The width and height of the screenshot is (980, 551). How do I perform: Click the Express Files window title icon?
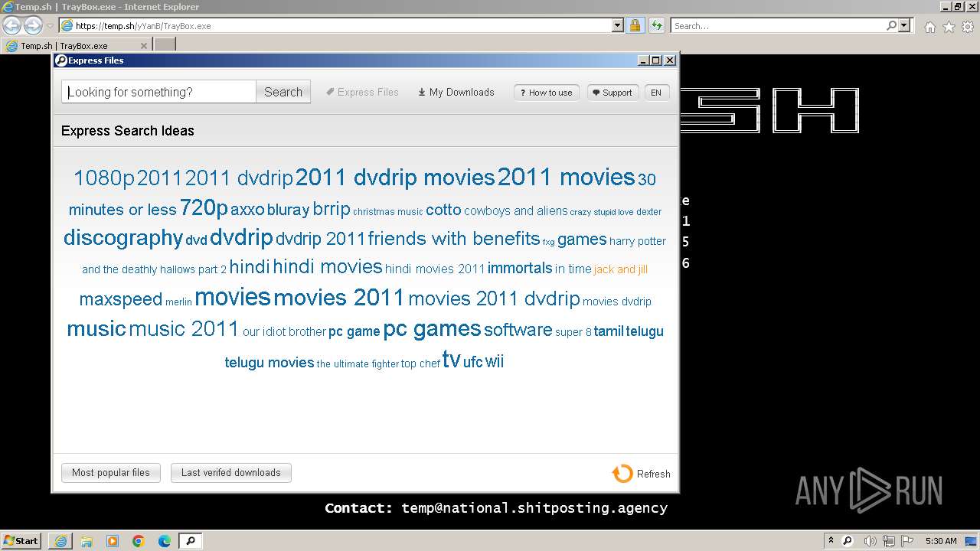pos(61,60)
